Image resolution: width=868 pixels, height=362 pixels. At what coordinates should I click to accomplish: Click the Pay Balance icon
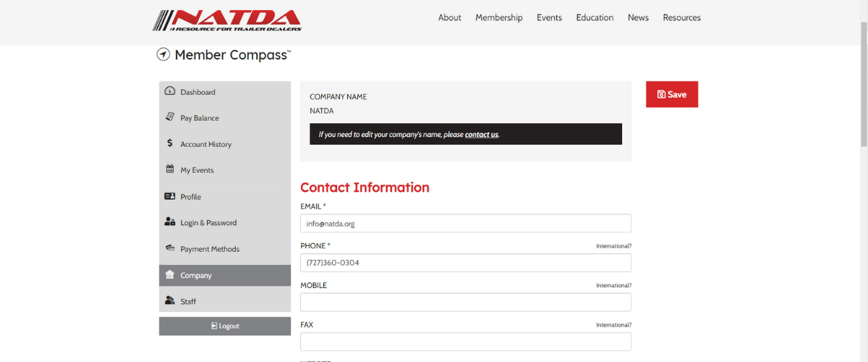click(x=170, y=117)
